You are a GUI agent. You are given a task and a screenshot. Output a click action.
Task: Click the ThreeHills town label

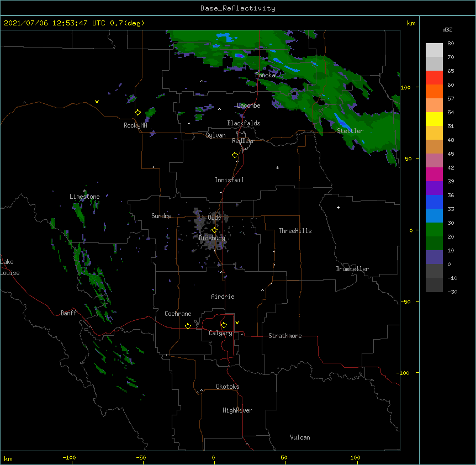click(x=295, y=231)
